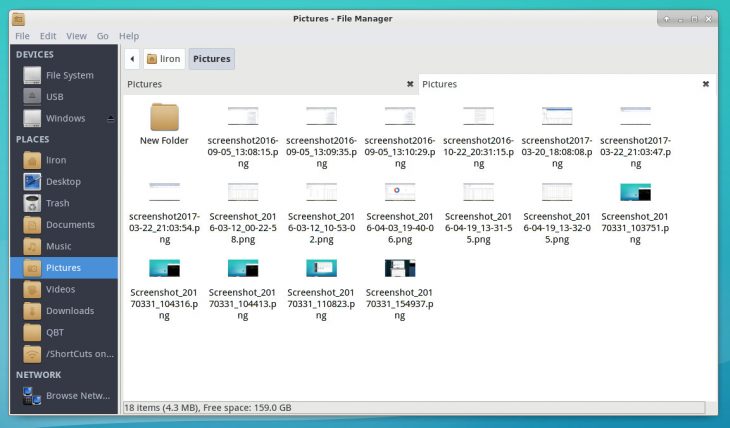Open the Trash in sidebar
Image resolution: width=730 pixels, height=428 pixels.
tap(64, 203)
